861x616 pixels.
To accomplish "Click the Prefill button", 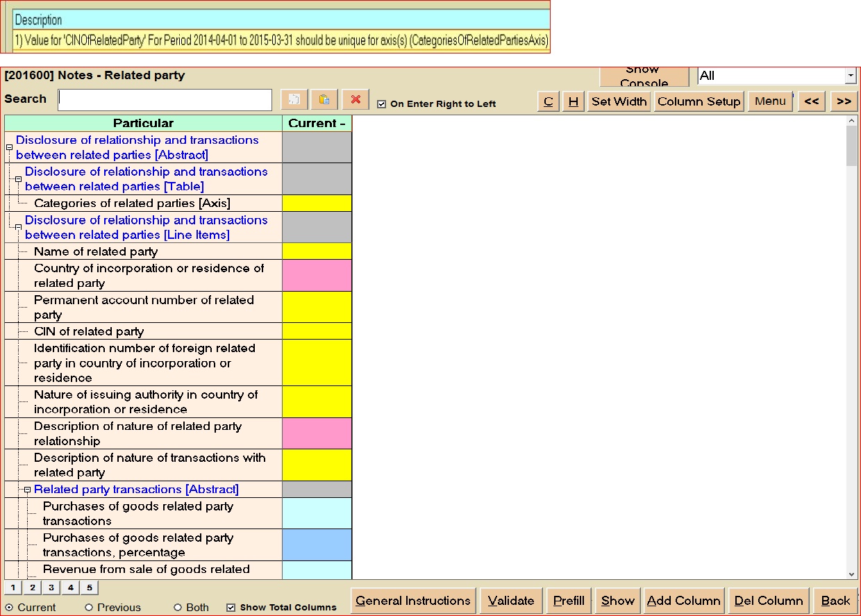I will [x=569, y=601].
